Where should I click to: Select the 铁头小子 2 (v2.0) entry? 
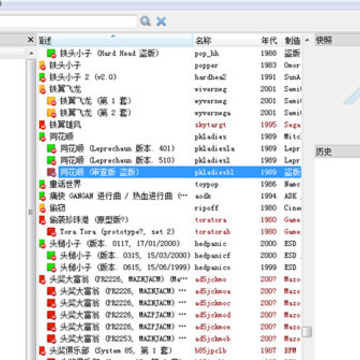[83, 77]
